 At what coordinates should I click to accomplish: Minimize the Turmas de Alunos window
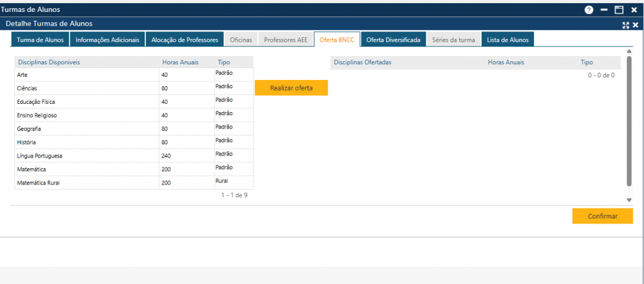pyautogui.click(x=604, y=10)
